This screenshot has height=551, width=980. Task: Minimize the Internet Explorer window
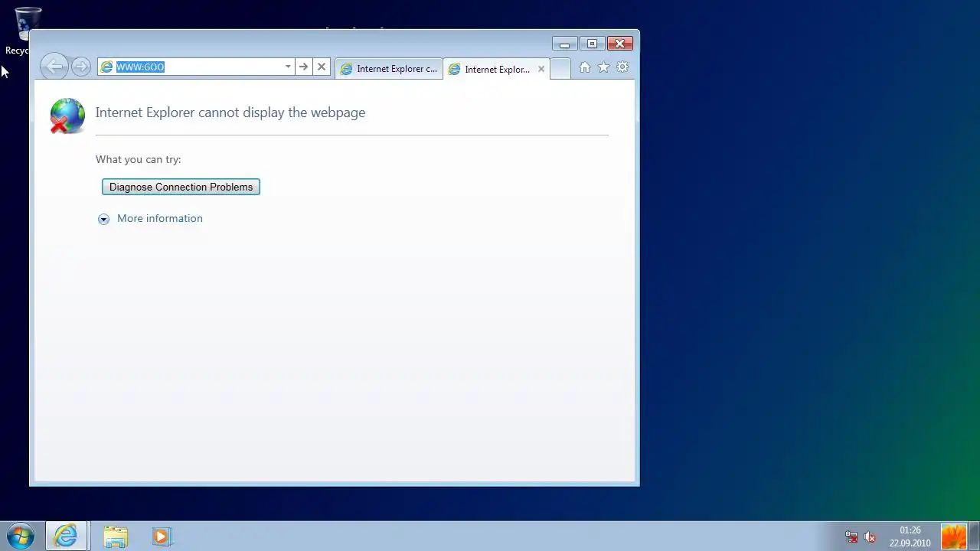click(564, 44)
